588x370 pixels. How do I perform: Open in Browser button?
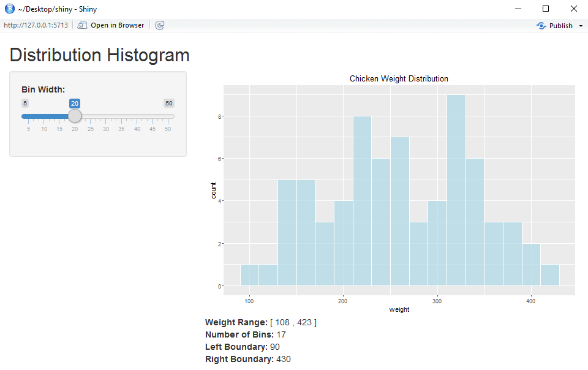pyautogui.click(x=111, y=25)
